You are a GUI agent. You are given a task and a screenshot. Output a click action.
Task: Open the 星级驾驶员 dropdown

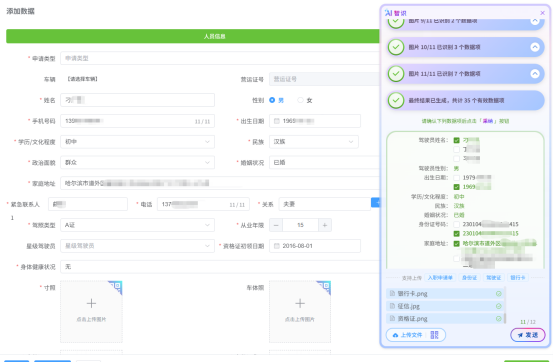pos(138,246)
